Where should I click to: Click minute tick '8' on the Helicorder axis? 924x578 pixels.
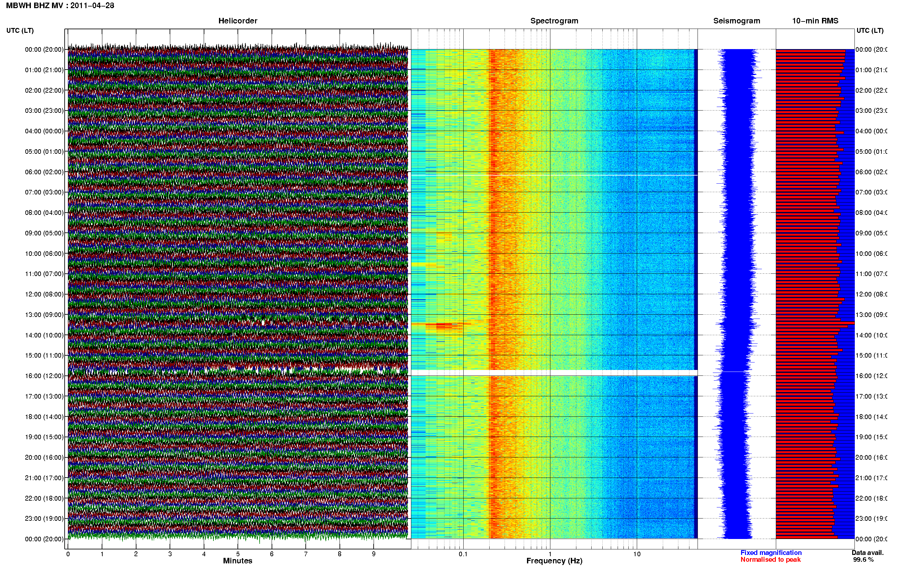(340, 554)
